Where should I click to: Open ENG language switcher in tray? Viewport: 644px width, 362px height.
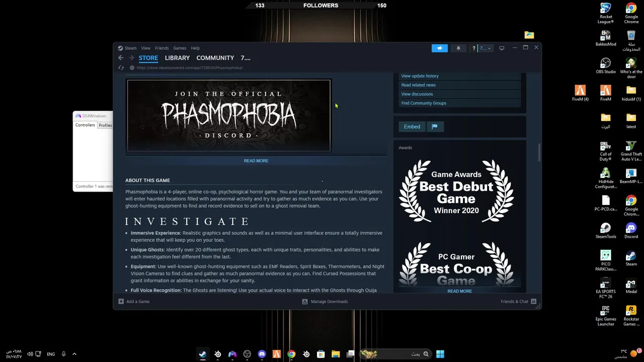(x=51, y=354)
